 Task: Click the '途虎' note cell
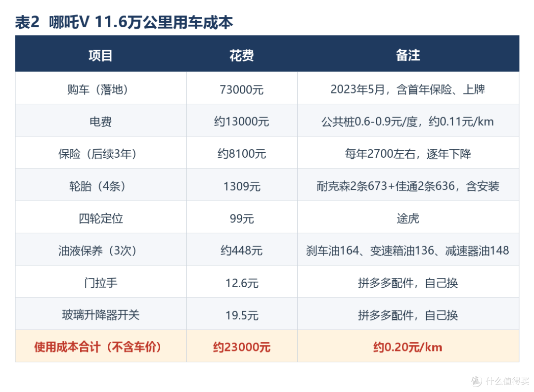pyautogui.click(x=408, y=218)
